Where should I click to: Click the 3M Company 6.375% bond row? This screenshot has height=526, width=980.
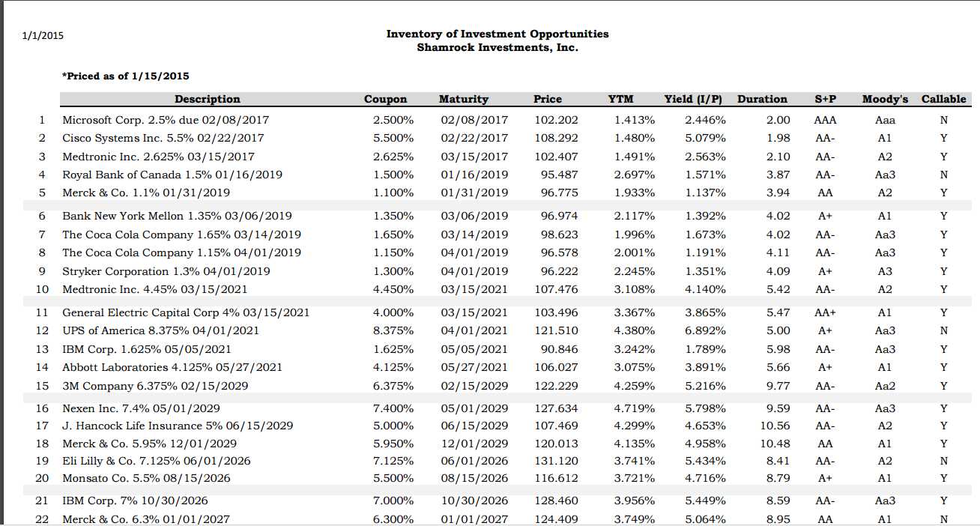[155, 386]
